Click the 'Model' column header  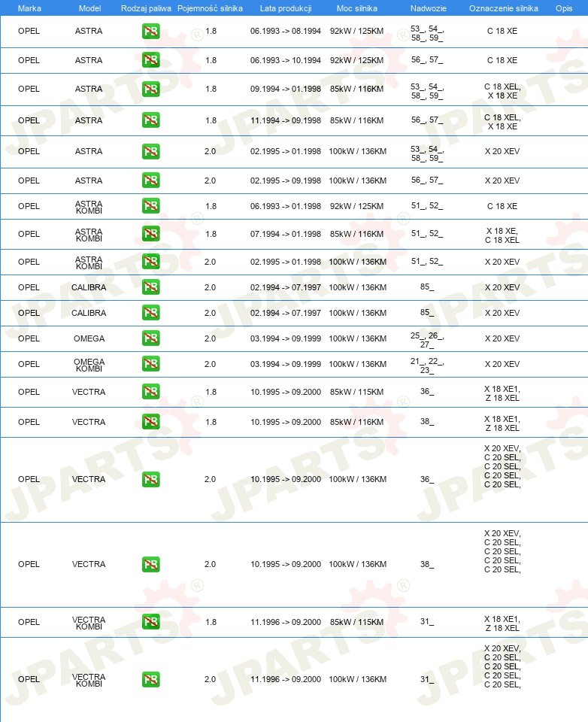[89, 8]
